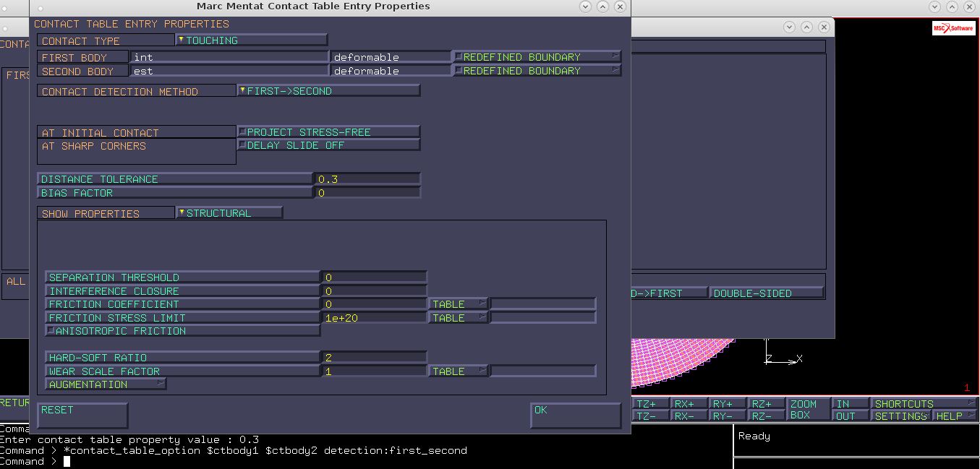This screenshot has width=980, height=469.
Task: Click the DISTANCE TOLERANCE value field
Action: point(367,179)
